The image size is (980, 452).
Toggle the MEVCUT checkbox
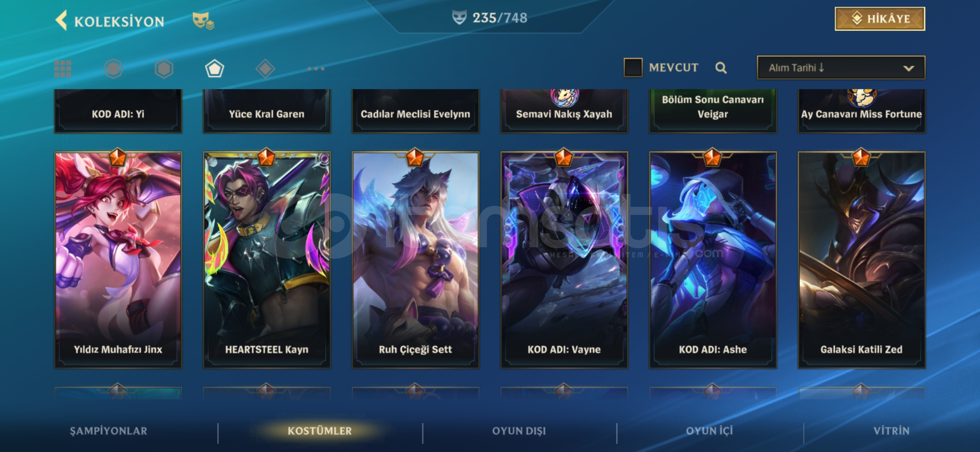click(x=633, y=67)
